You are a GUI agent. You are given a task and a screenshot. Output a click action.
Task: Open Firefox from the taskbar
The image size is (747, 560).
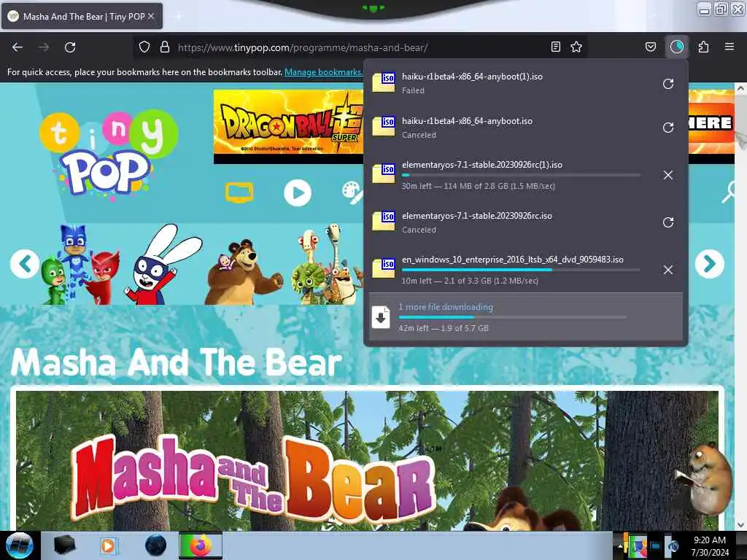(x=201, y=545)
